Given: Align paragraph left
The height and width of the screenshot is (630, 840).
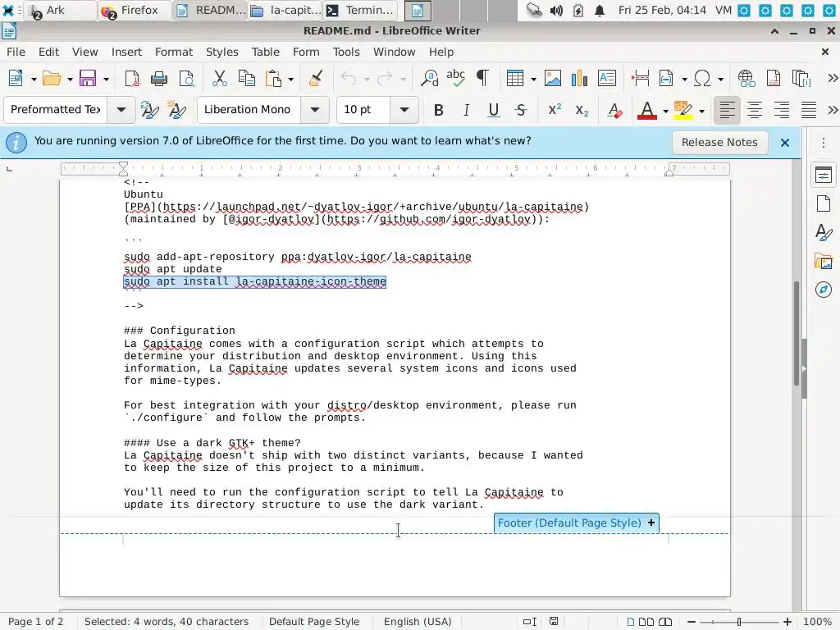Looking at the screenshot, I should coord(727,111).
